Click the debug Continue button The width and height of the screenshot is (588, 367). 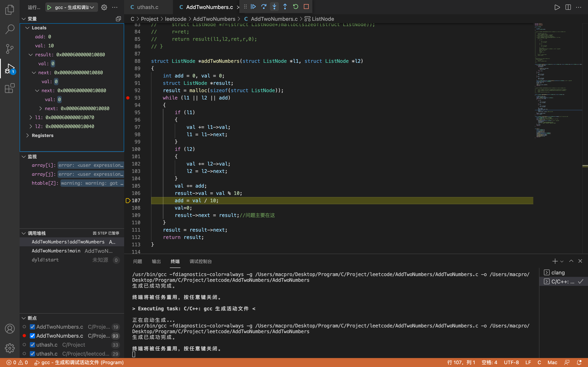(x=253, y=7)
